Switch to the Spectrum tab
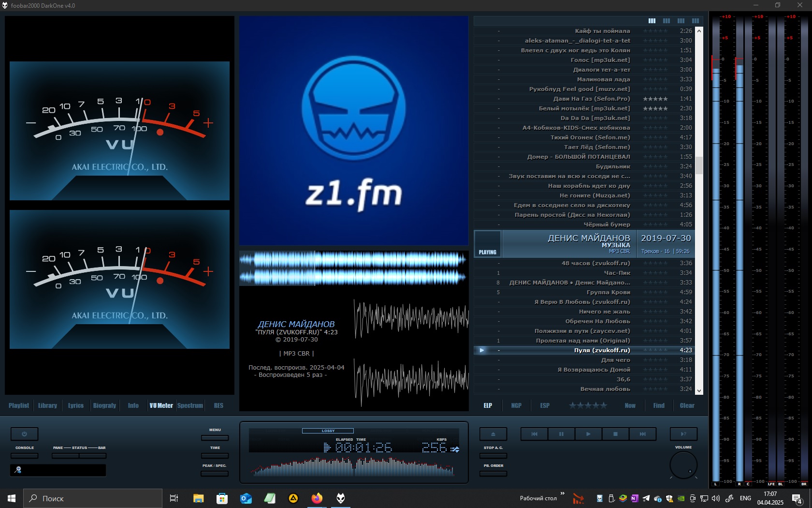The height and width of the screenshot is (508, 812). [x=190, y=405]
